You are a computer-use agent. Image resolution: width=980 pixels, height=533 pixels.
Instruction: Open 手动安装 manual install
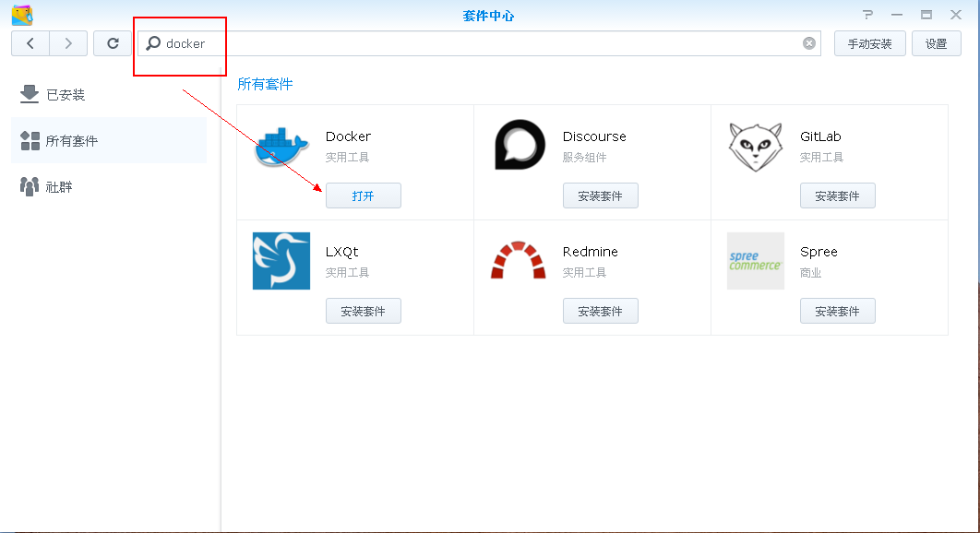point(869,43)
